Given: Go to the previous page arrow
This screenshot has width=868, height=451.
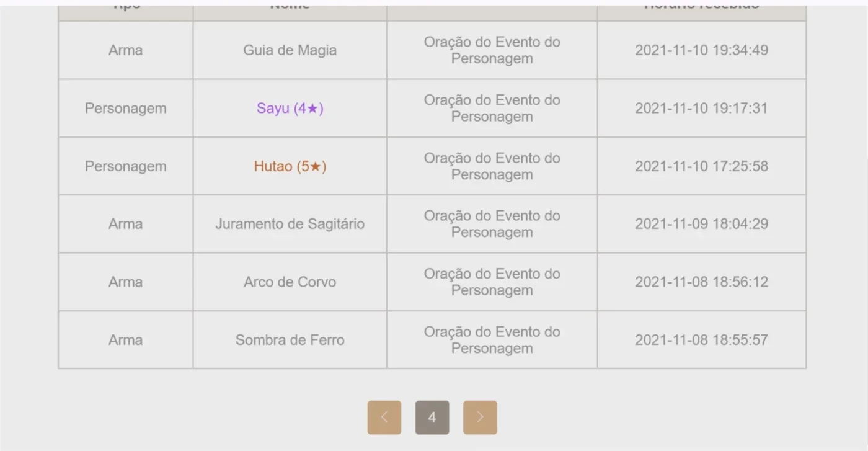Looking at the screenshot, I should point(384,418).
